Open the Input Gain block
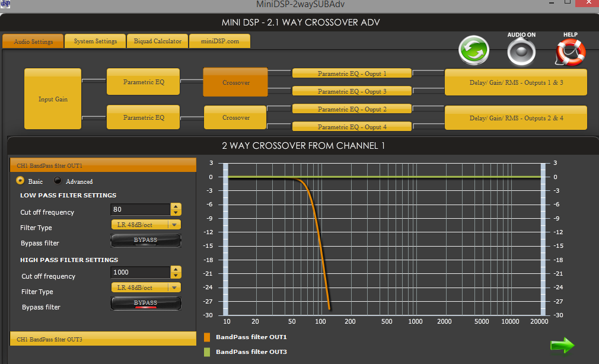The height and width of the screenshot is (364, 599). point(53,99)
